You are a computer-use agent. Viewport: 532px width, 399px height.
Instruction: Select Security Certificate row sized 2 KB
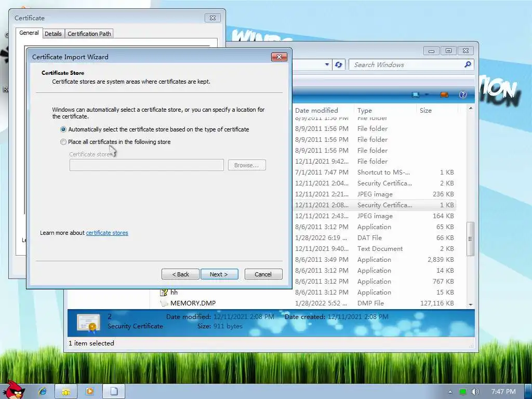[374, 183]
